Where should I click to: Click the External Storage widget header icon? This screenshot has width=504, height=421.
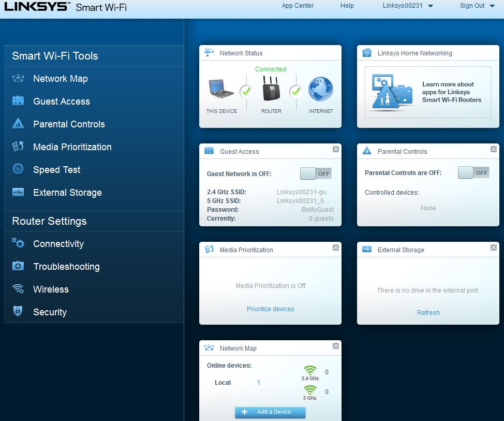367,249
